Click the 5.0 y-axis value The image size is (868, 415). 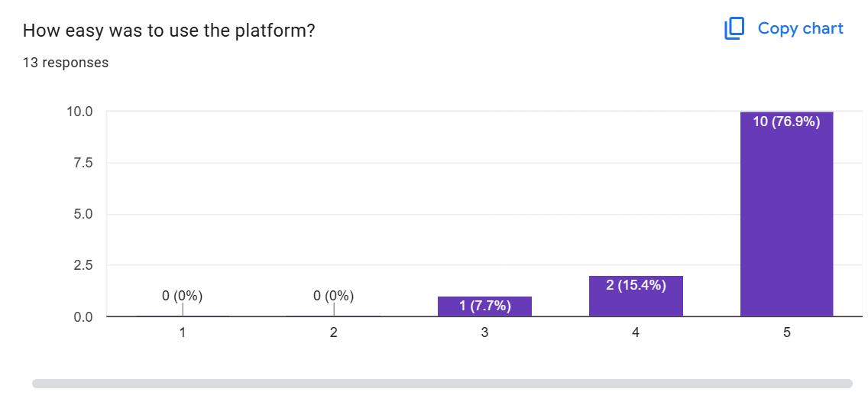(83, 214)
